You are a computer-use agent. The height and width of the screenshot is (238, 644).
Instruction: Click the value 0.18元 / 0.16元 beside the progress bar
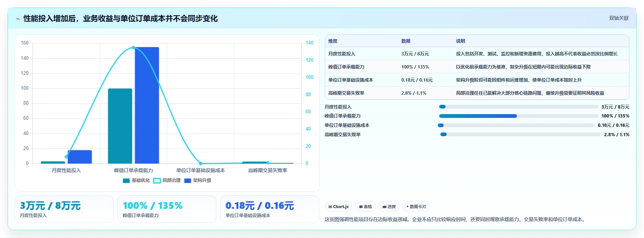(x=613, y=125)
